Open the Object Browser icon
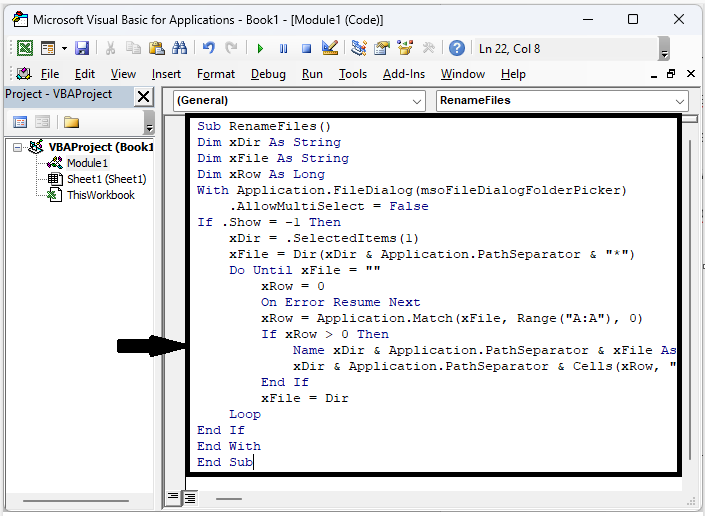This screenshot has width=705, height=516. pyautogui.click(x=405, y=48)
